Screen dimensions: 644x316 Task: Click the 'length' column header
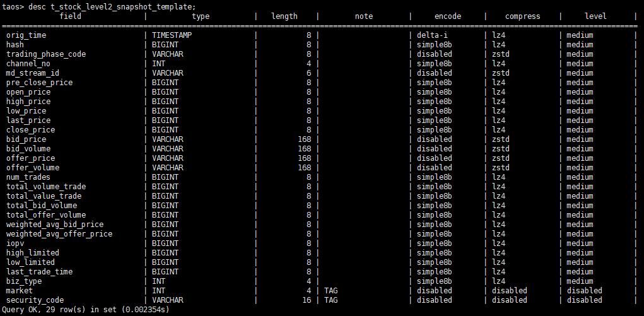click(284, 16)
